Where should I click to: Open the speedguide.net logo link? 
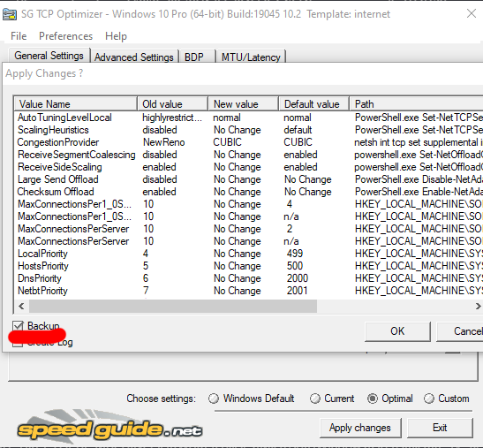pyautogui.click(x=110, y=427)
